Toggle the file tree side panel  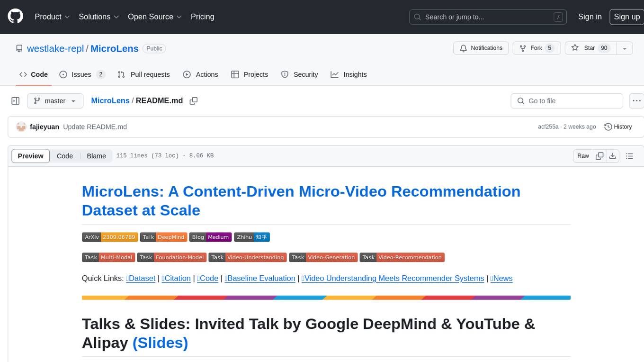pos(16,101)
